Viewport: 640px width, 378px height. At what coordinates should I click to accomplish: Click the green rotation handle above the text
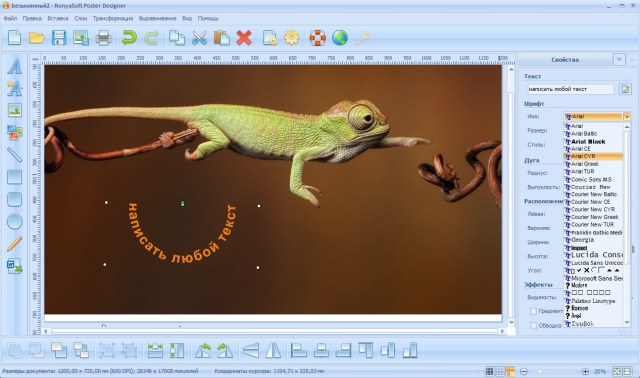click(182, 203)
